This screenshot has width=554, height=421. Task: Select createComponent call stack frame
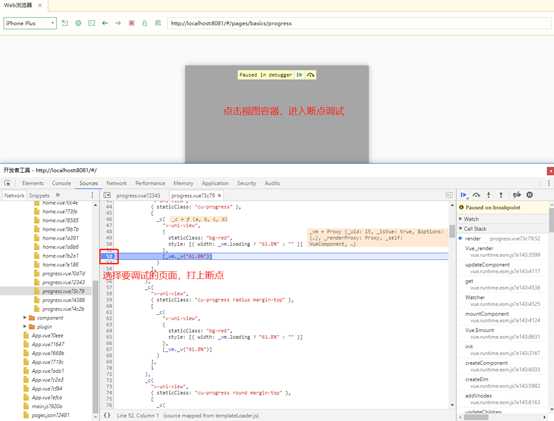pos(502,366)
